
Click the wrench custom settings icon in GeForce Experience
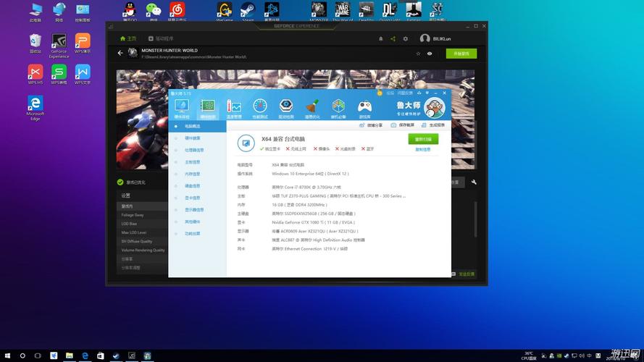[x=474, y=182]
